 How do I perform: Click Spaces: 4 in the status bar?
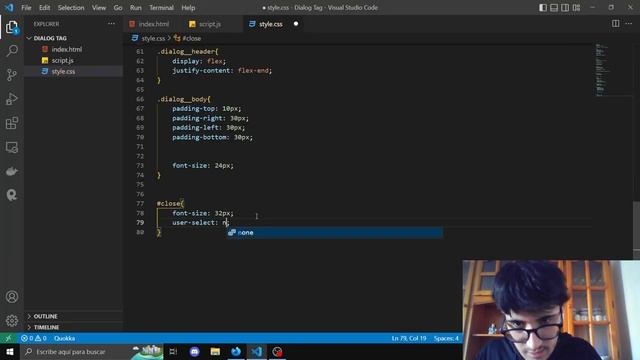pyautogui.click(x=446, y=338)
